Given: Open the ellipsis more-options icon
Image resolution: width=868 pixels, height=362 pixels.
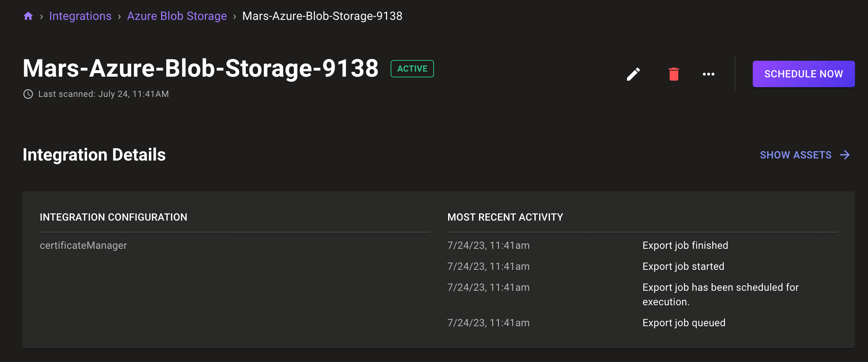Looking at the screenshot, I should (x=708, y=73).
